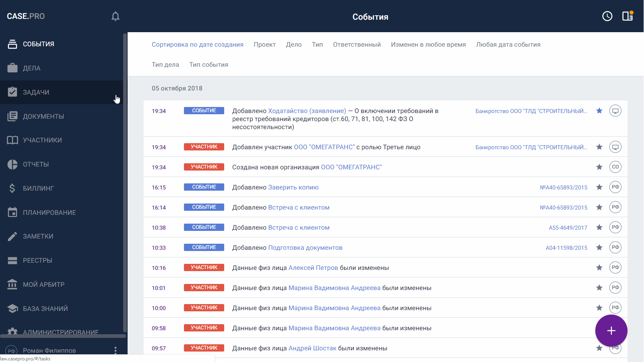644x362 pixels.
Task: Open case №А40-65893/2015 on 16:15 row
Action: click(563, 187)
